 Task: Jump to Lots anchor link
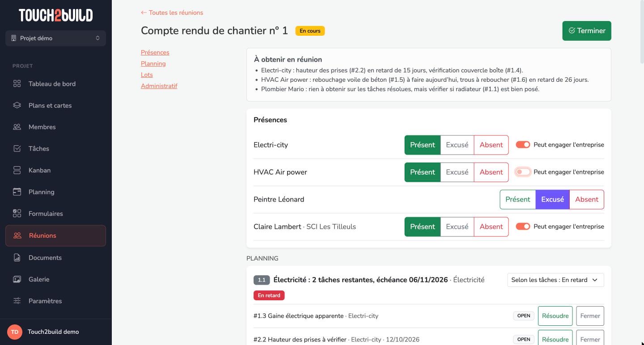(x=147, y=75)
